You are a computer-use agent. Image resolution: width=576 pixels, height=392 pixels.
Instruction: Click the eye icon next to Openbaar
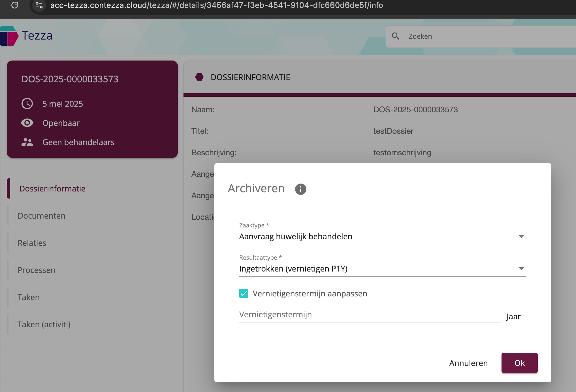point(27,123)
